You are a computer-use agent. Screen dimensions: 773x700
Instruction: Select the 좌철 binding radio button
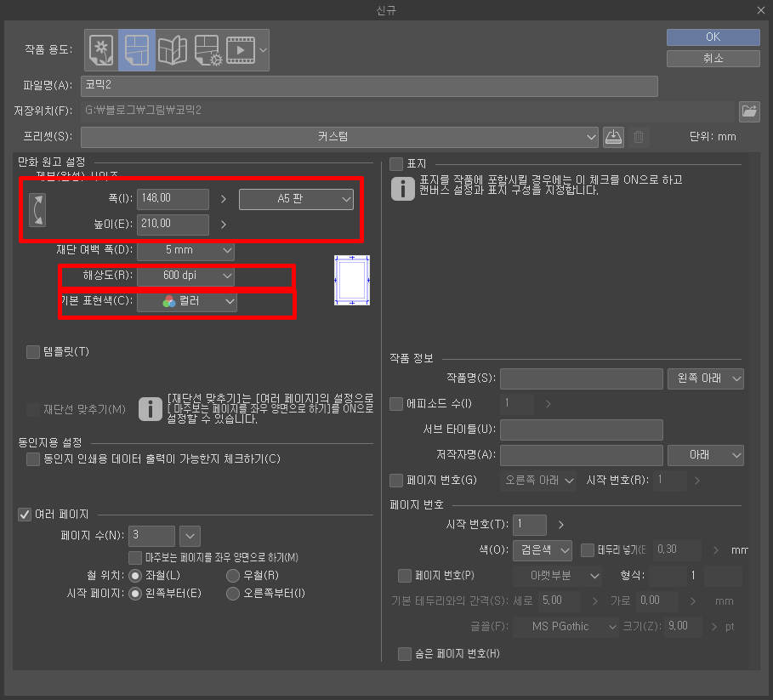pos(135,576)
